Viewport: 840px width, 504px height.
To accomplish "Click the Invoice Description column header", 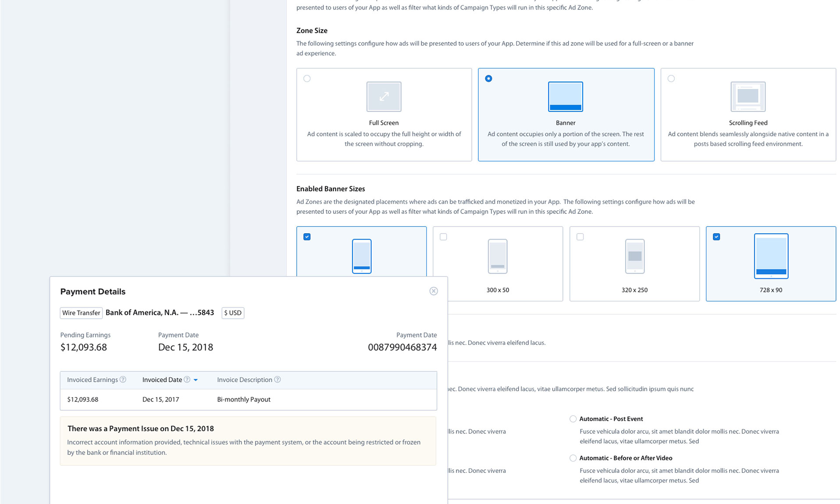I will click(x=245, y=380).
